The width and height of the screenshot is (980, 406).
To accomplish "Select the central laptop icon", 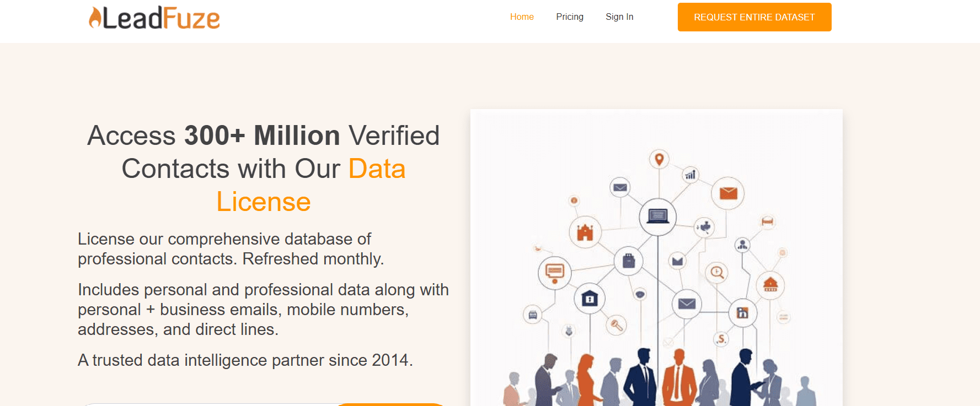I will point(658,216).
